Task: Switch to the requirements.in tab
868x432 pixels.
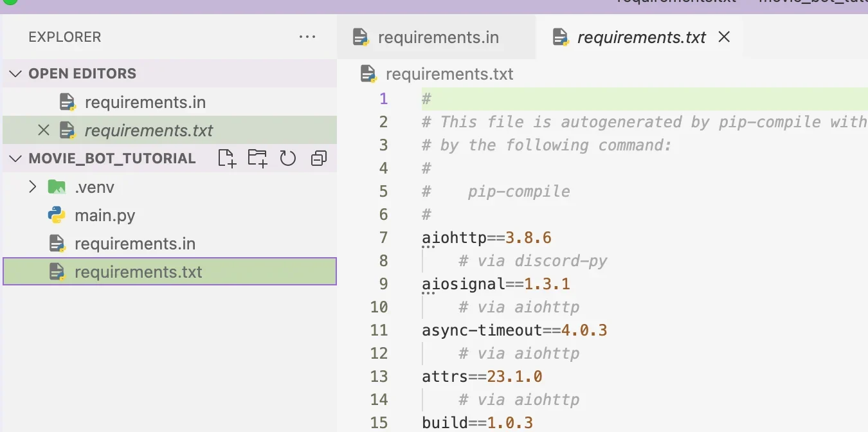Action: [436, 37]
